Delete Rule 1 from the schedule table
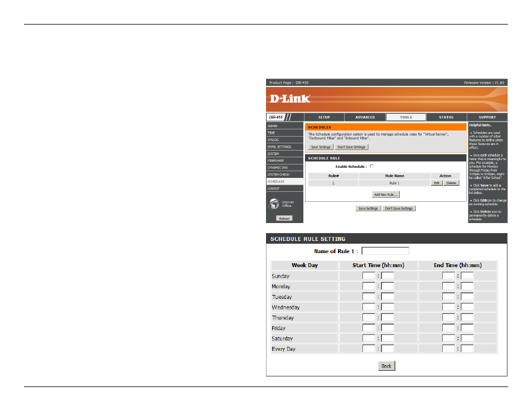Viewport: 532px width, 411px height. [x=451, y=183]
